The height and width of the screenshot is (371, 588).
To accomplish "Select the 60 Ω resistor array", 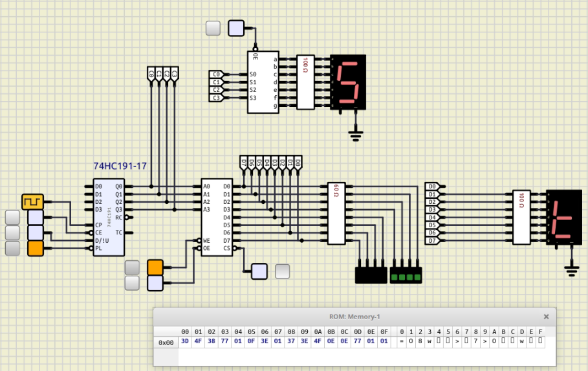I will 336,213.
